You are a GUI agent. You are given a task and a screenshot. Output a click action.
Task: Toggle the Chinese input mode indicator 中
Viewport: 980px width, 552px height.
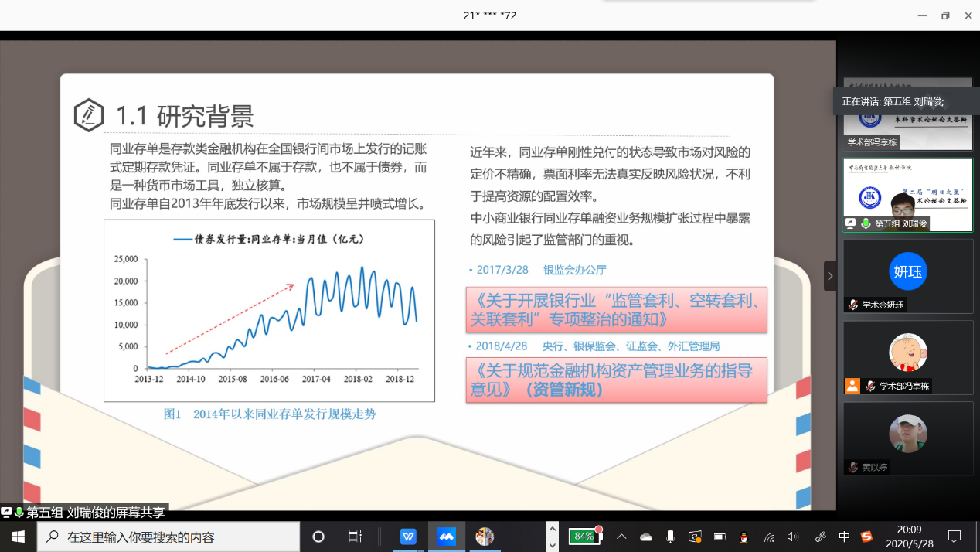point(844,537)
